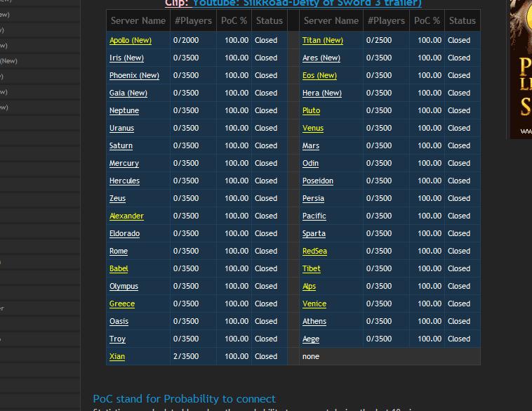
Task: Open the Hercules server link
Action: tap(124, 181)
